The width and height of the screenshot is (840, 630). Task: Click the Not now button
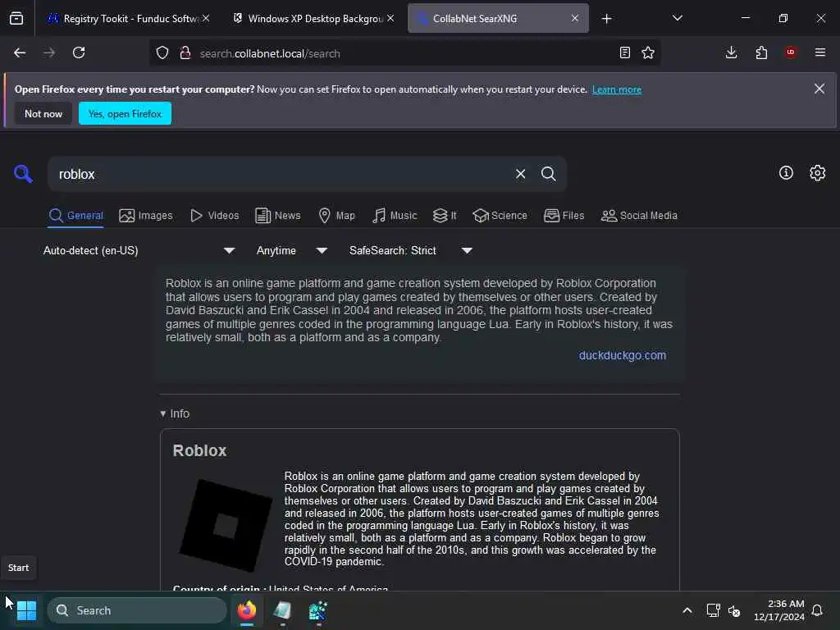(43, 113)
